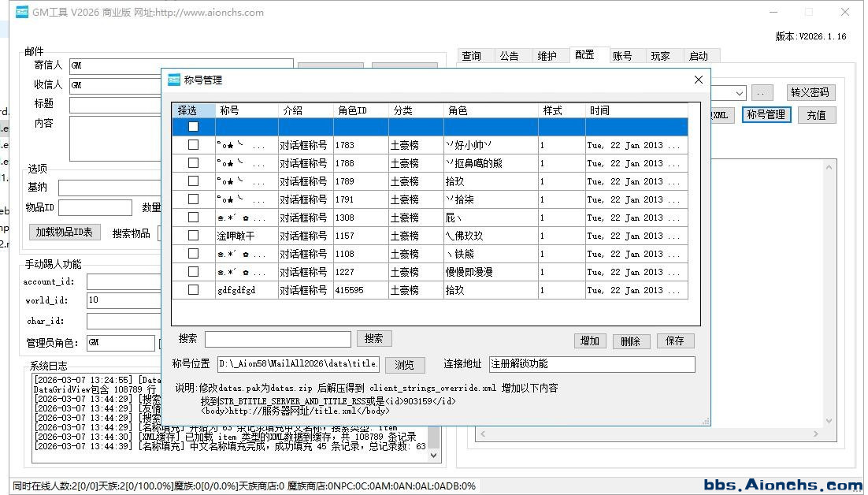This screenshot has height=495, width=868.
Task: Open the dropdown arrow in 配置 panel
Action: 739,93
